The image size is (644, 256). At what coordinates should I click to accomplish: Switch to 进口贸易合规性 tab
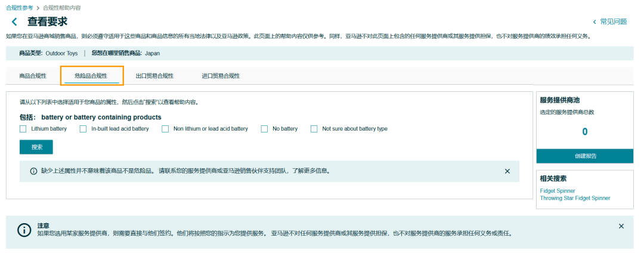tap(221, 76)
